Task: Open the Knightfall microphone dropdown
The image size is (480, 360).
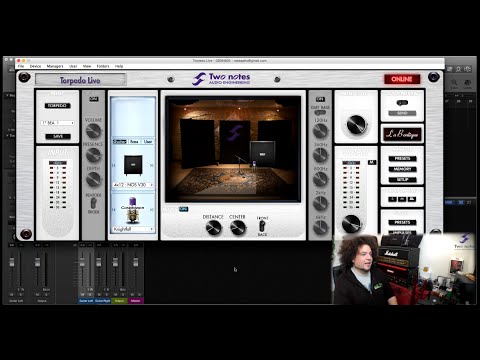Action: pos(133,229)
